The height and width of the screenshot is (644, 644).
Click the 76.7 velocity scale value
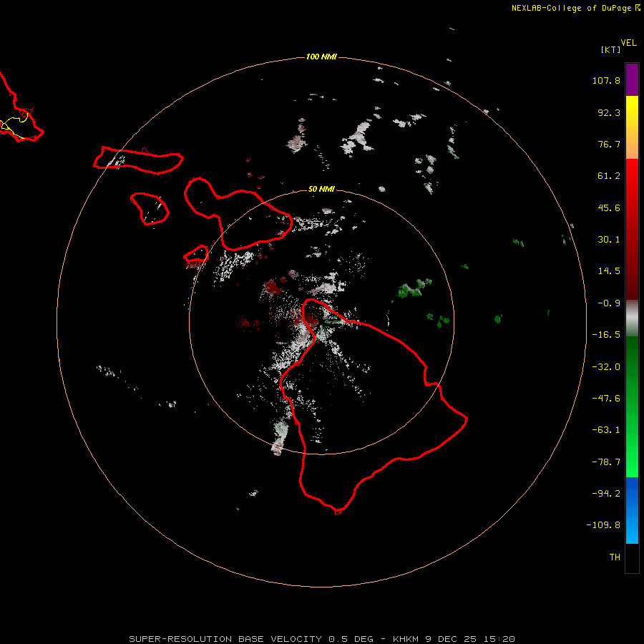click(x=609, y=144)
